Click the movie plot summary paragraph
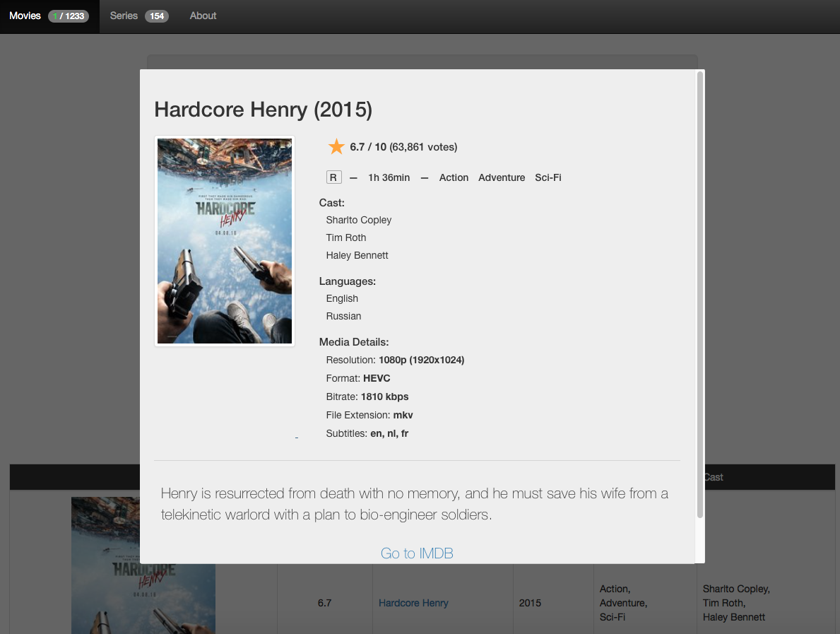The height and width of the screenshot is (634, 840). (x=415, y=504)
